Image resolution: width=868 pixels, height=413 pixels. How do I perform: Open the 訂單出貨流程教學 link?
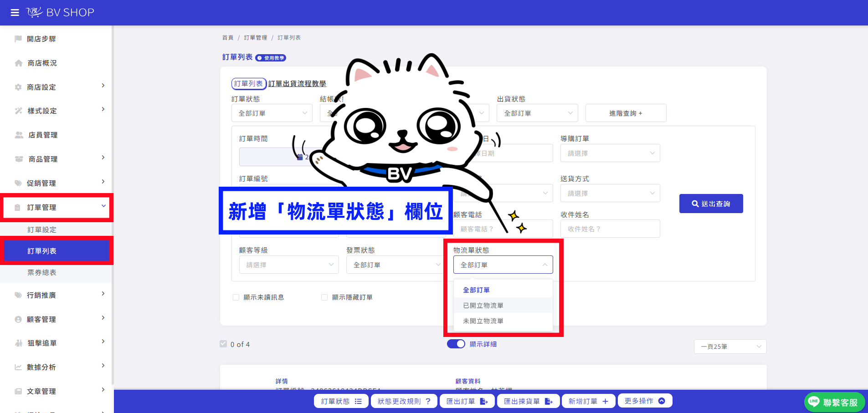297,84
